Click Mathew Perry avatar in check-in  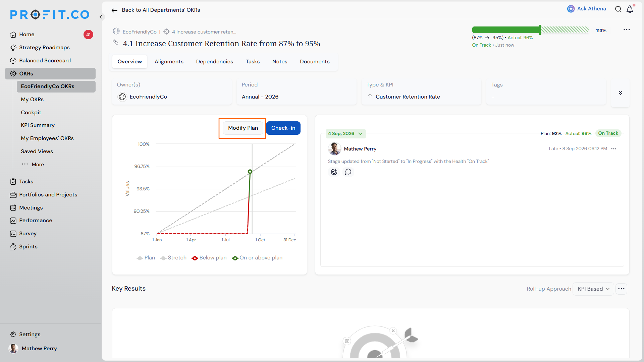pyautogui.click(x=334, y=149)
